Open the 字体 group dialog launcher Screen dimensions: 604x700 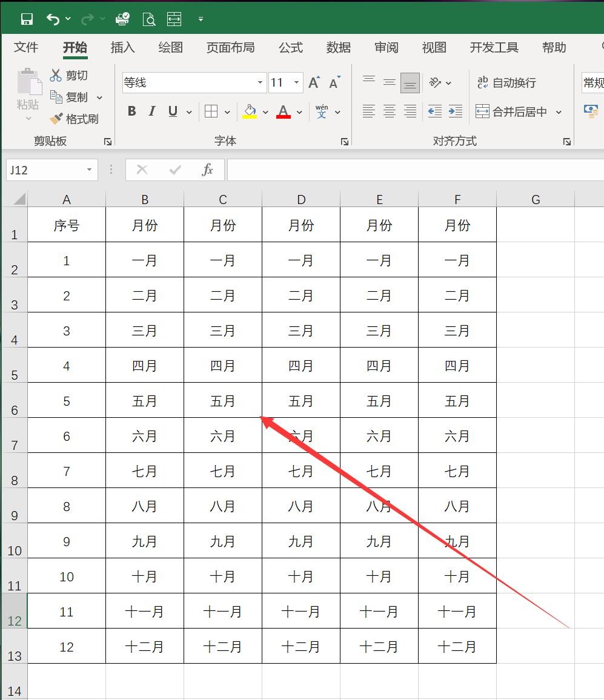point(345,140)
